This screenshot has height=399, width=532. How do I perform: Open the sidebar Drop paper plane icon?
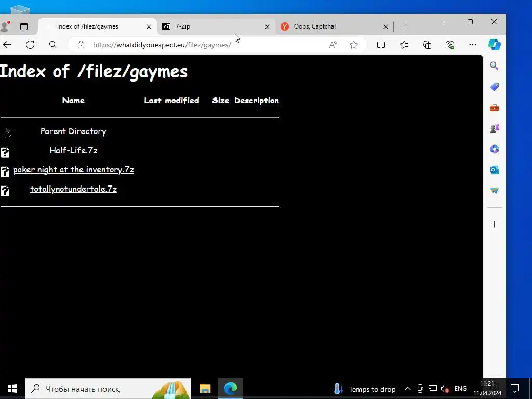495,191
